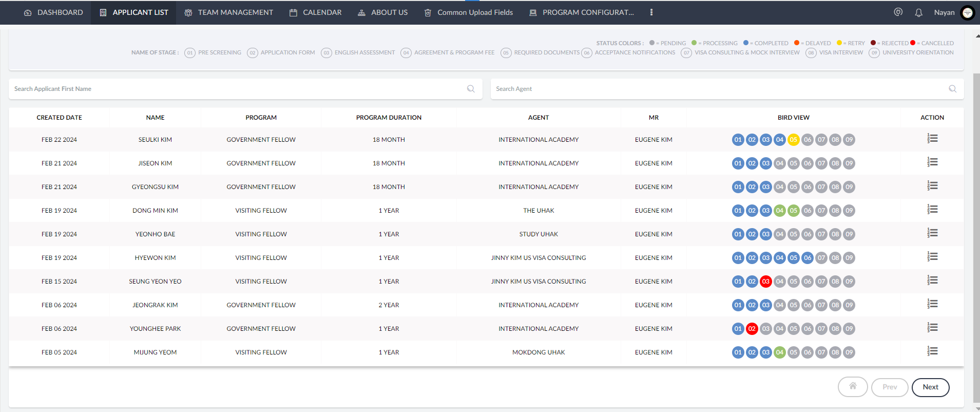Open Common Upload Fields
The image size is (980, 412).
tap(468, 12)
